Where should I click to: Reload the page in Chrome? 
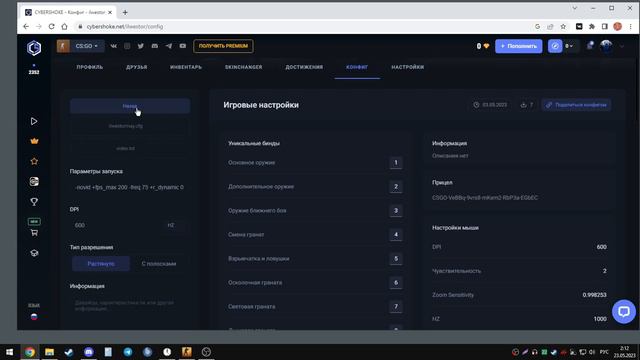[51, 27]
